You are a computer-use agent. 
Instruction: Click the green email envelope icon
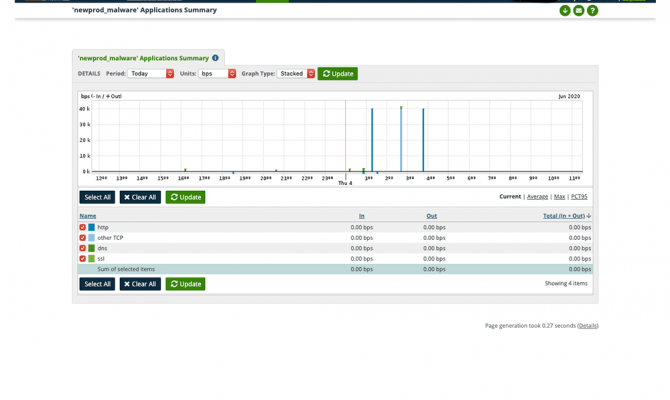pyautogui.click(x=579, y=11)
